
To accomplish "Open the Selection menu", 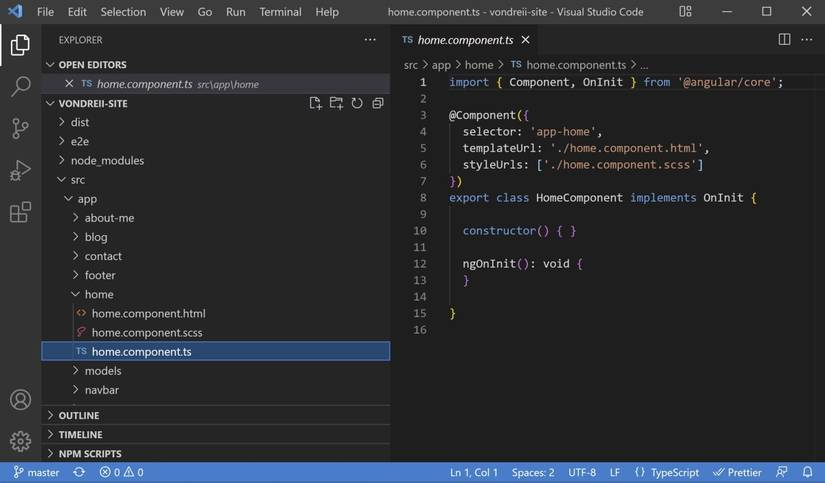I will (123, 12).
